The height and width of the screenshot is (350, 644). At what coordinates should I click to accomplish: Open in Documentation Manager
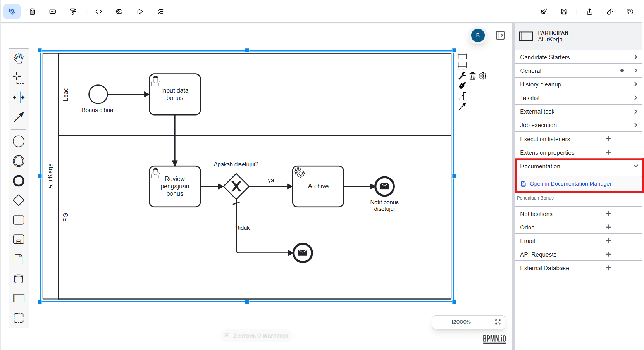(570, 184)
